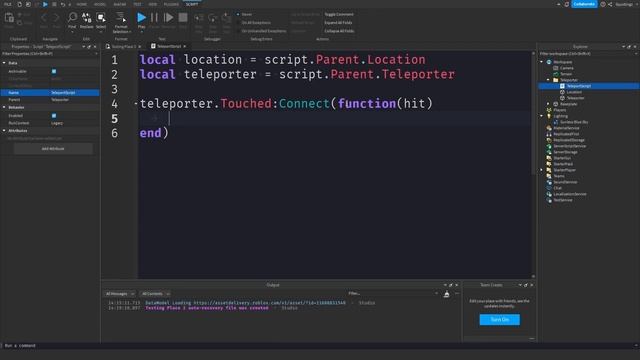Click Filter Properties search field
Image resolution: width=640 pixels, height=360 pixels.
point(48,54)
